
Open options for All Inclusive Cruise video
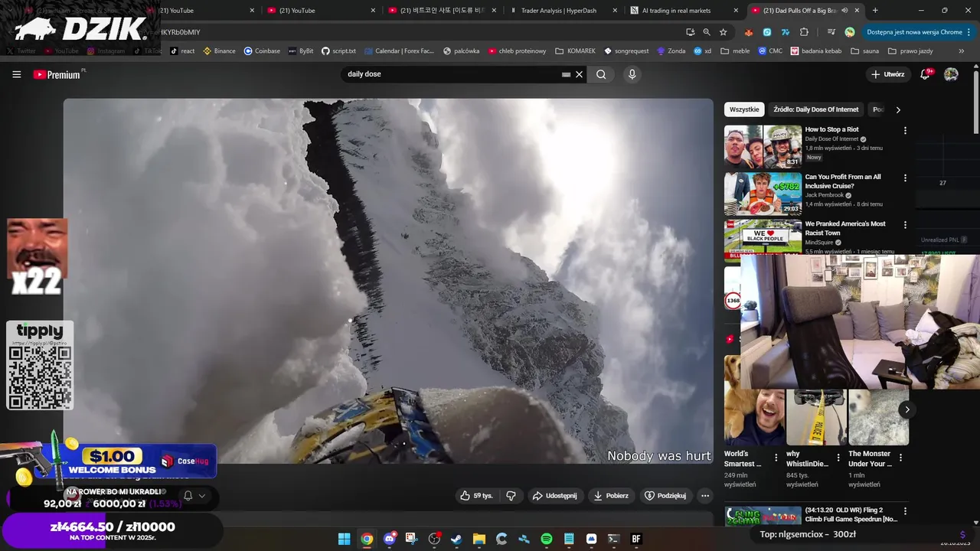tap(905, 178)
